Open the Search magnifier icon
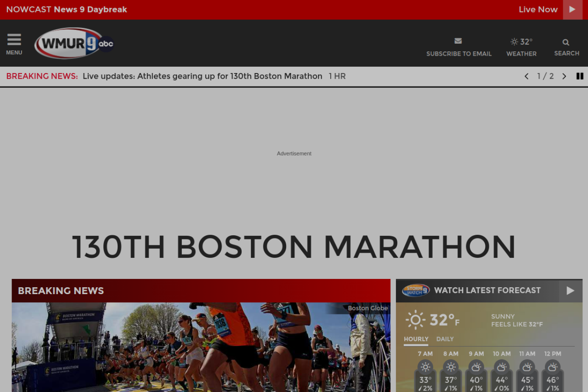Image resolution: width=588 pixels, height=392 pixels. tap(566, 42)
